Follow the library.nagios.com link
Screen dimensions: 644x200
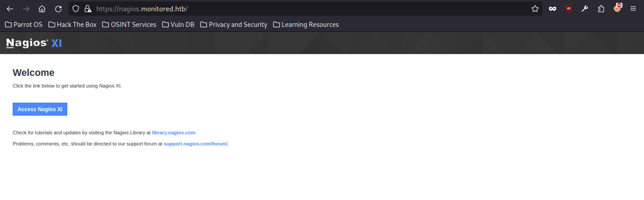pyautogui.click(x=173, y=133)
